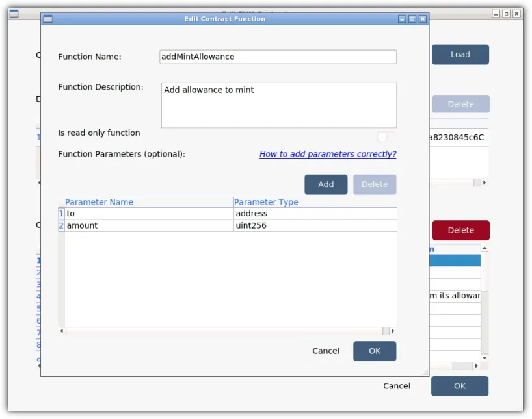532x419 pixels.
Task: Select the 'uint256' parameter type cell
Action: tap(315, 226)
